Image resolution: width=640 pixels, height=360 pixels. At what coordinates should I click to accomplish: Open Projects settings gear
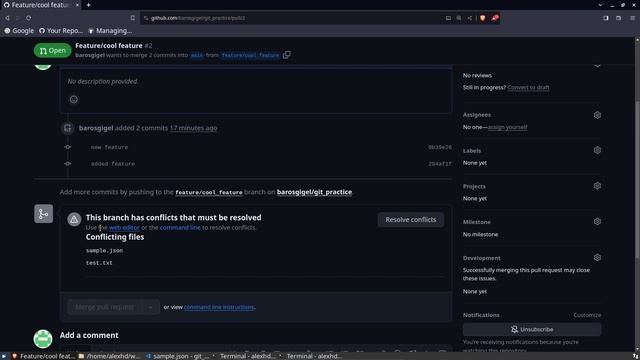tap(597, 186)
